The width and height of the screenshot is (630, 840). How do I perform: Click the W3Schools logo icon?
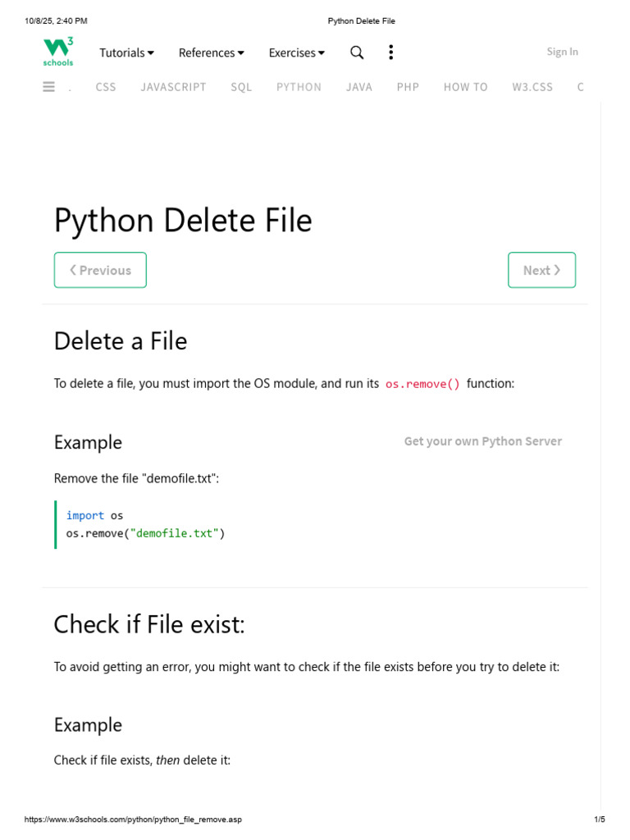click(x=58, y=52)
